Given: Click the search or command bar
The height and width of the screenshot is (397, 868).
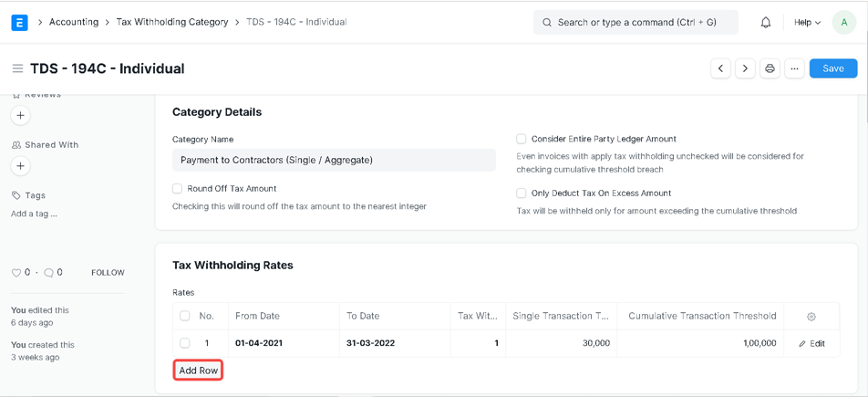Looking at the screenshot, I should point(635,22).
